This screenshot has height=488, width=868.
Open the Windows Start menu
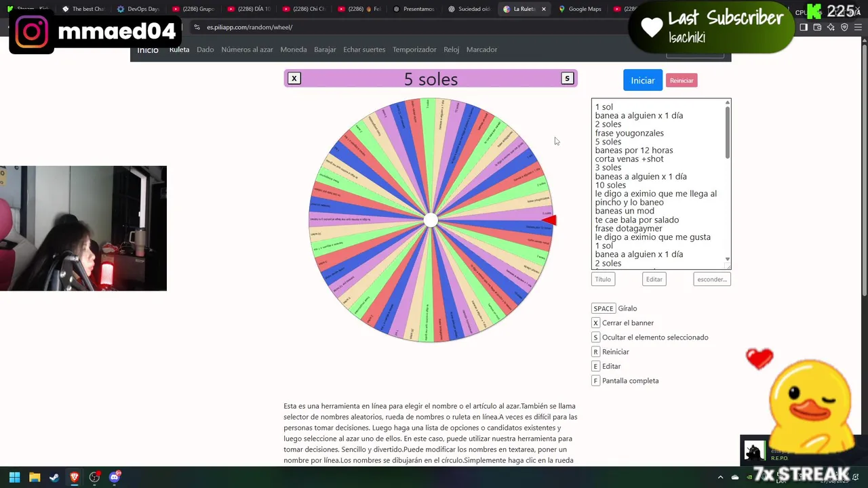coord(14,477)
